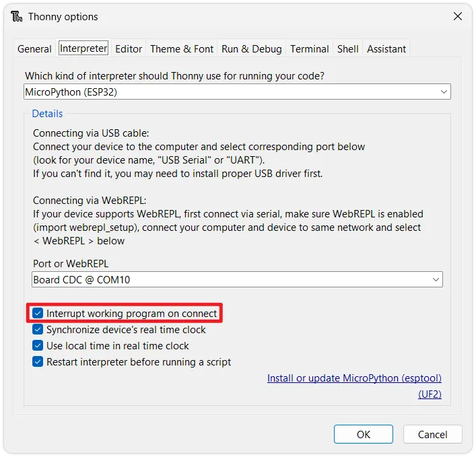Go to the Run & Debug tab
The height and width of the screenshot is (457, 476).
[252, 48]
